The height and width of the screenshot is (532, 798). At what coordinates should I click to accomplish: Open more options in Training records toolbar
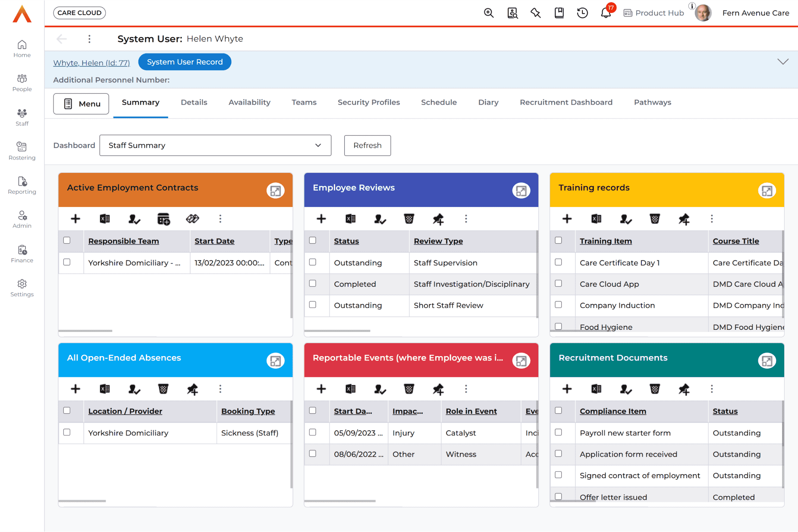coord(712,219)
